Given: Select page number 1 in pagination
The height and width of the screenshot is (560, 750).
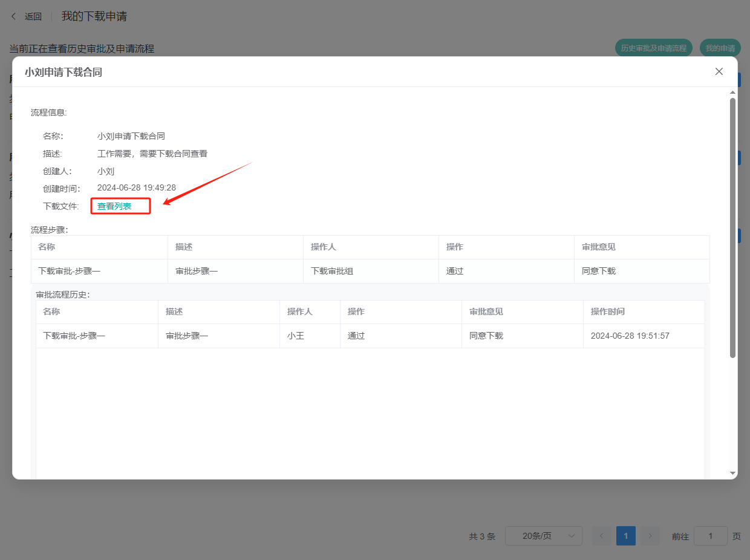Looking at the screenshot, I should 626,536.
